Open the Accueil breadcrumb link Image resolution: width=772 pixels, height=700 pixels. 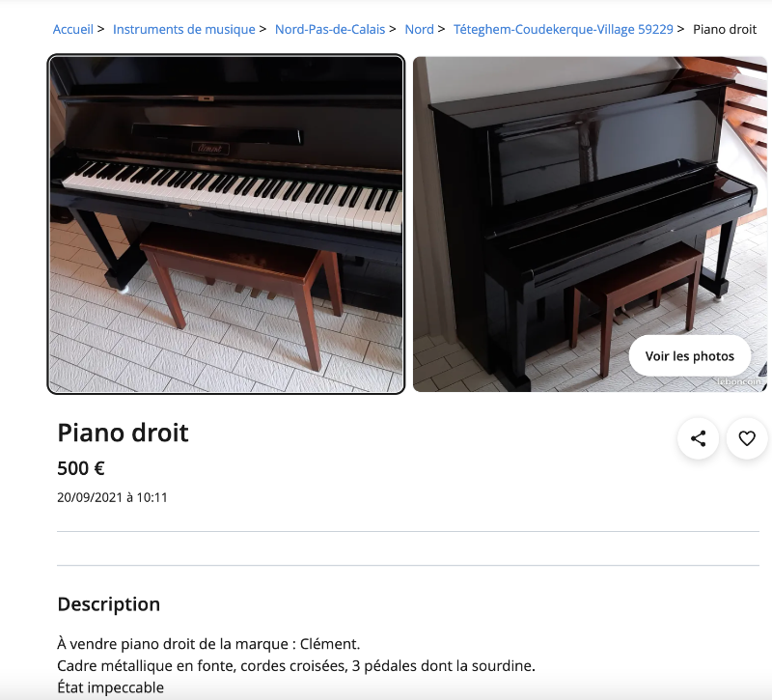(73, 30)
